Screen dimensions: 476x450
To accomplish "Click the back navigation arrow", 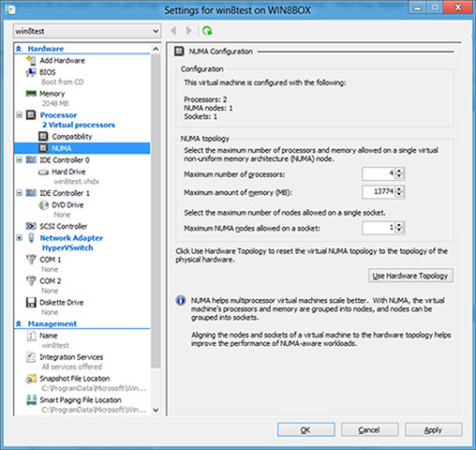I will [x=173, y=31].
